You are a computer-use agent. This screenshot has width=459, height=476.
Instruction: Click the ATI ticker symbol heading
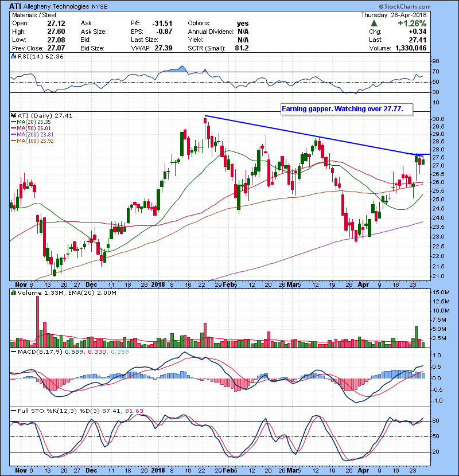pyautogui.click(x=15, y=6)
